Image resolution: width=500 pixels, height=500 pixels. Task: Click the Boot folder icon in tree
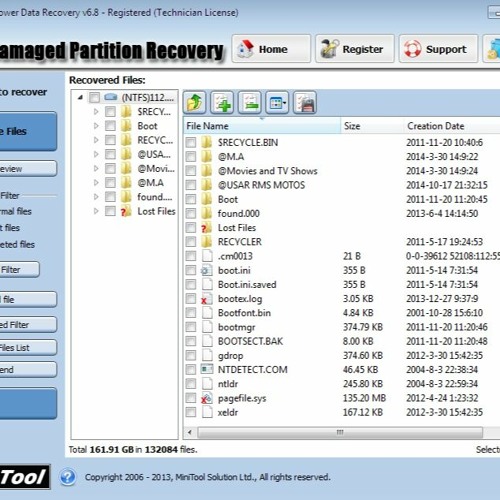click(126, 126)
